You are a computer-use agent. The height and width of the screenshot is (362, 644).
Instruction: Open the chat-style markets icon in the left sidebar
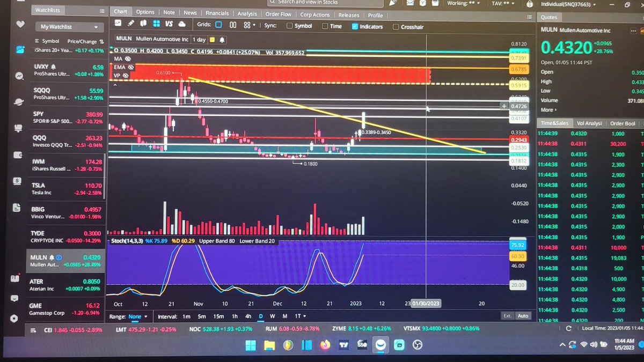pyautogui.click(x=19, y=76)
